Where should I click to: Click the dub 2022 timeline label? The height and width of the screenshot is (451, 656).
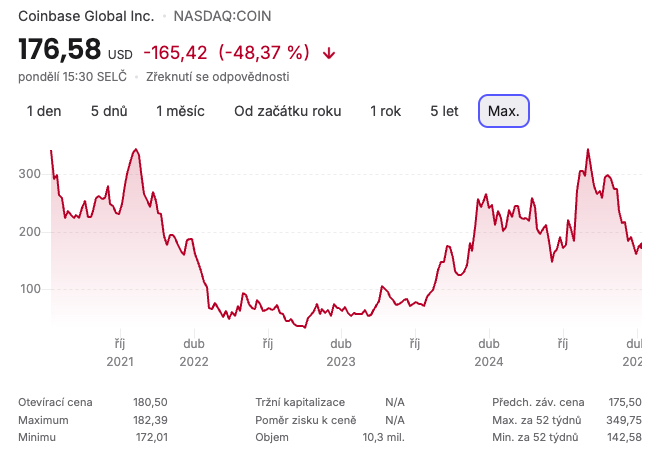click(194, 352)
